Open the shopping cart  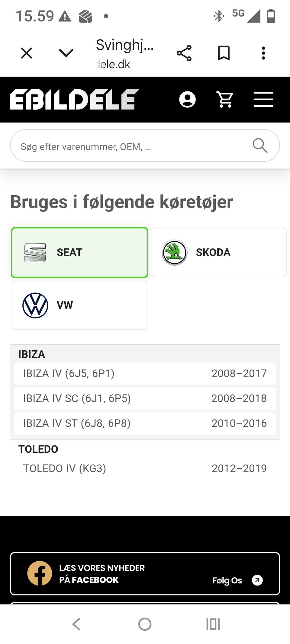(225, 100)
